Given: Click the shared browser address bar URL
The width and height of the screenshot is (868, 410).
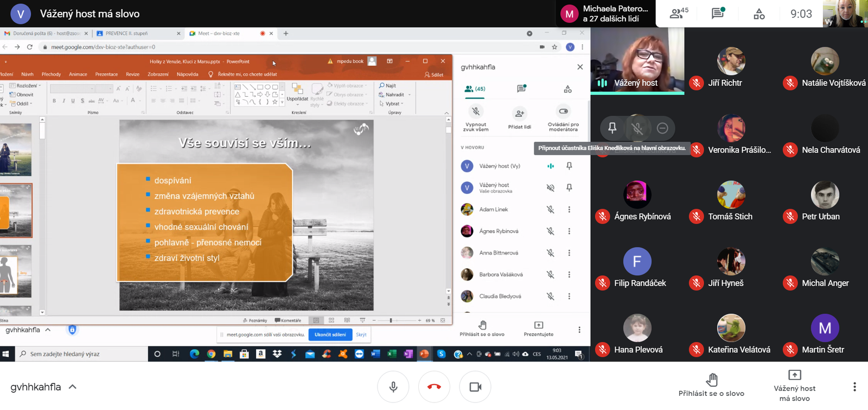Looking at the screenshot, I should click(103, 47).
